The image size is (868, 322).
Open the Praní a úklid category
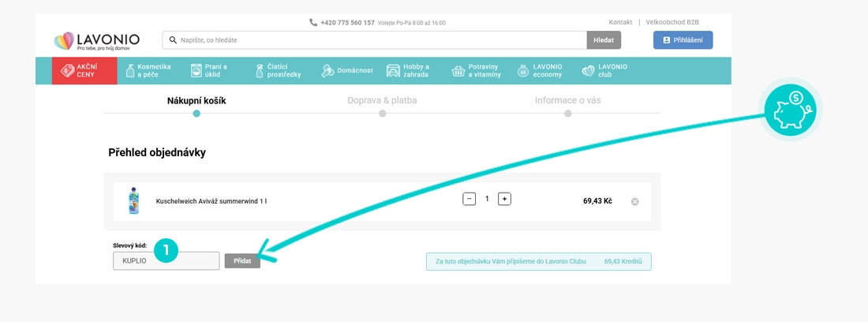(x=209, y=71)
